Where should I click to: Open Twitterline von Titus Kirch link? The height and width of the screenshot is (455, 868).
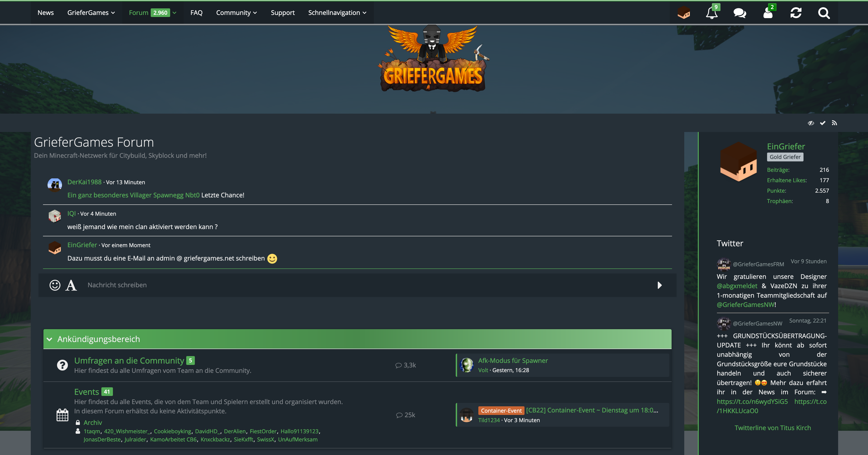(773, 428)
